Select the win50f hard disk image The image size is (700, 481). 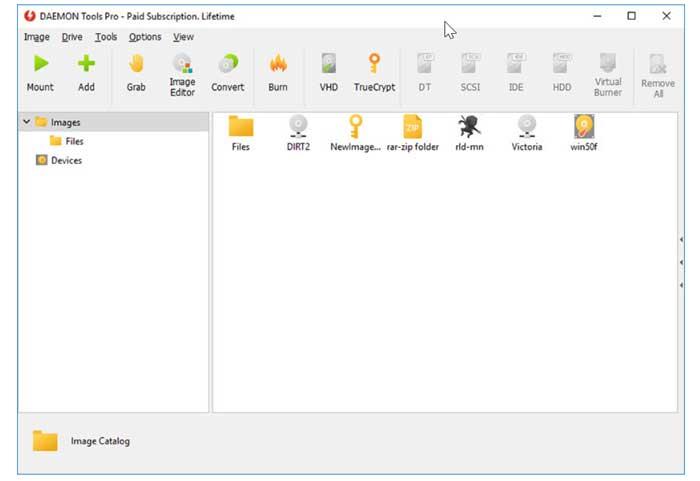(x=584, y=133)
